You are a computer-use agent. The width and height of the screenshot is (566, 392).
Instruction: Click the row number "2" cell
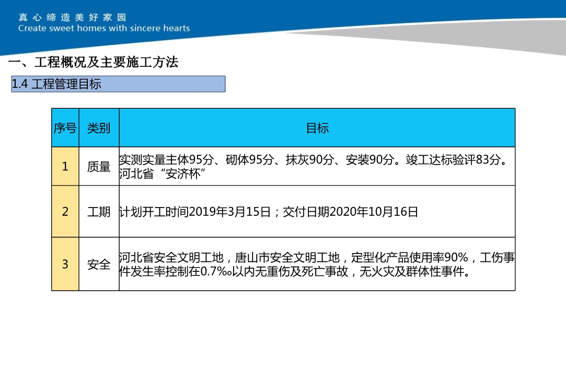click(64, 211)
